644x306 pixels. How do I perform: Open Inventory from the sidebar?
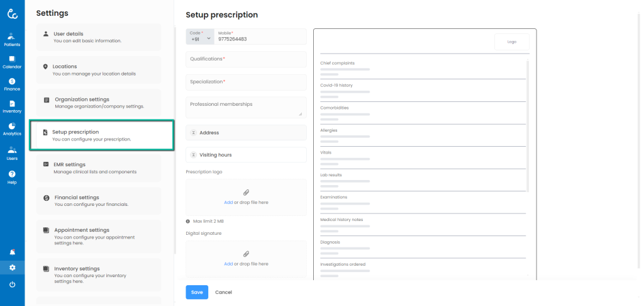[12, 106]
